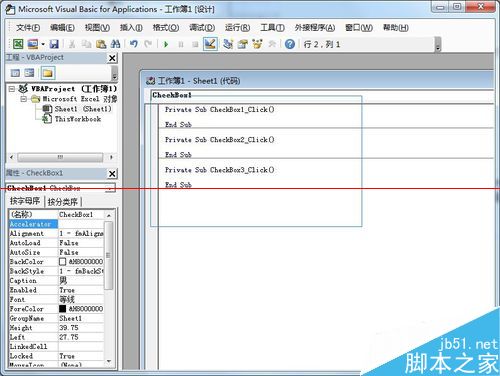Open the 格式(O) menu

pyautogui.click(x=166, y=28)
